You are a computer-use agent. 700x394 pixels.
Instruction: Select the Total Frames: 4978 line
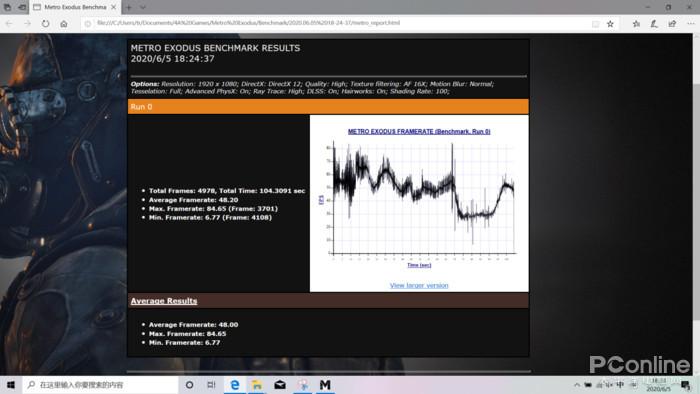click(227, 191)
